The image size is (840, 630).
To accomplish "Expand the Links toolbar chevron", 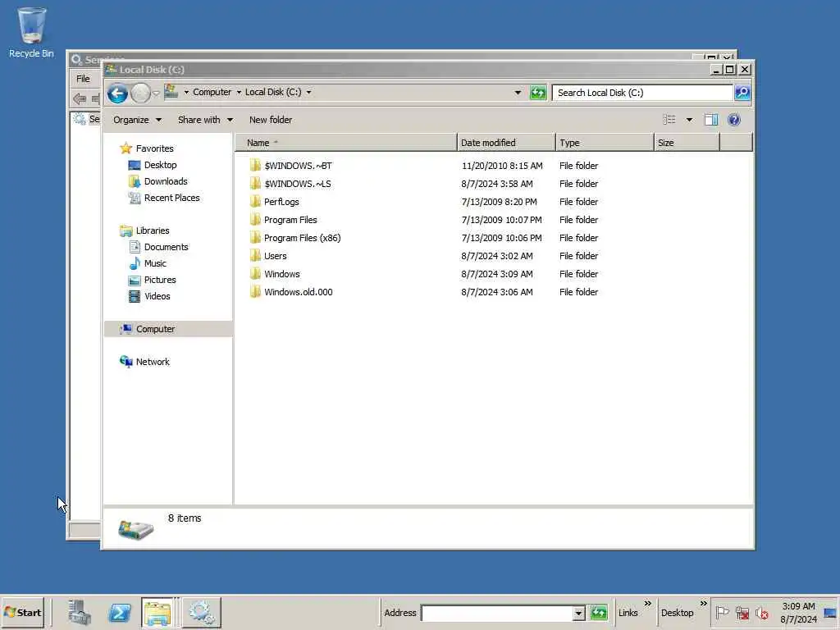I will pyautogui.click(x=647, y=604).
